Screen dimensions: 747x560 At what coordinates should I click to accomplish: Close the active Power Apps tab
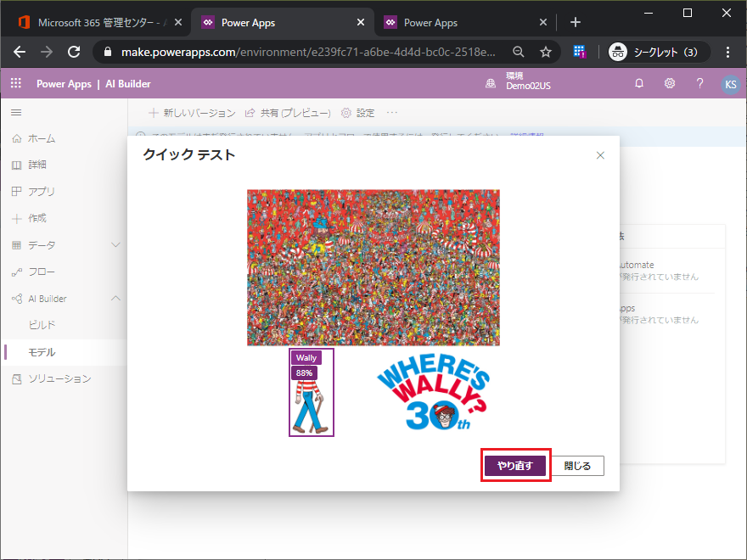coord(361,22)
